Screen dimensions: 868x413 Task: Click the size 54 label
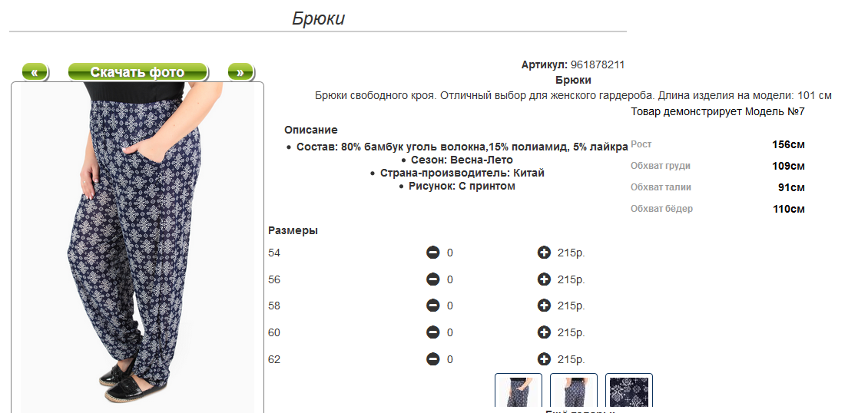point(274,253)
